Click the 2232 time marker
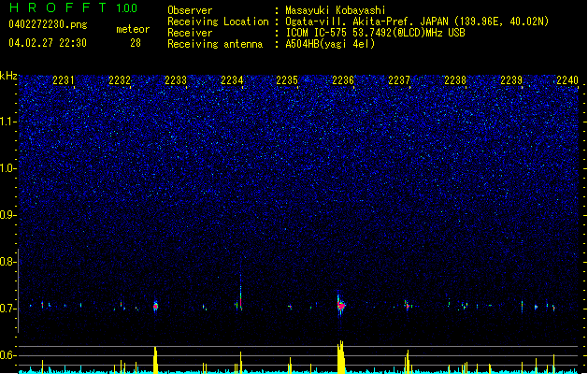This screenshot has width=588, height=374. point(120,80)
